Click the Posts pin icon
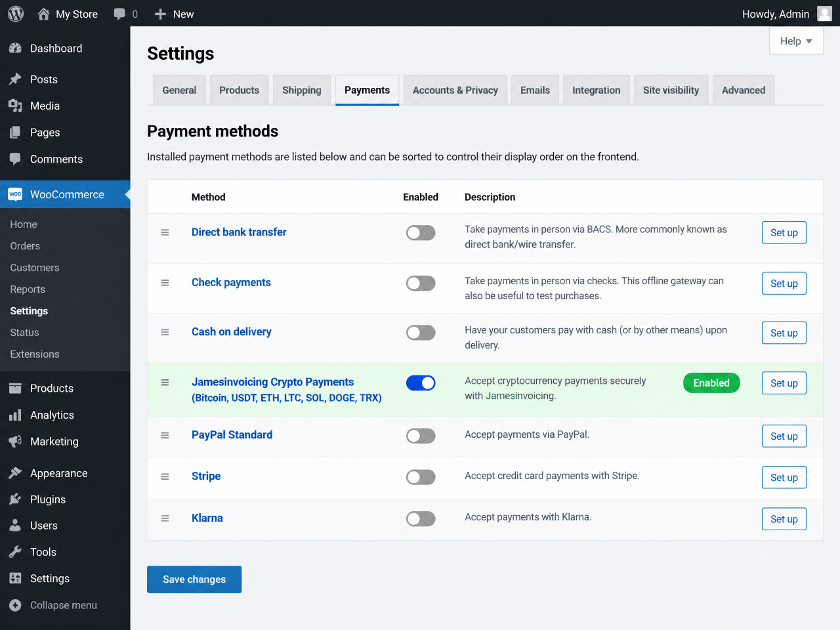 coord(16,79)
